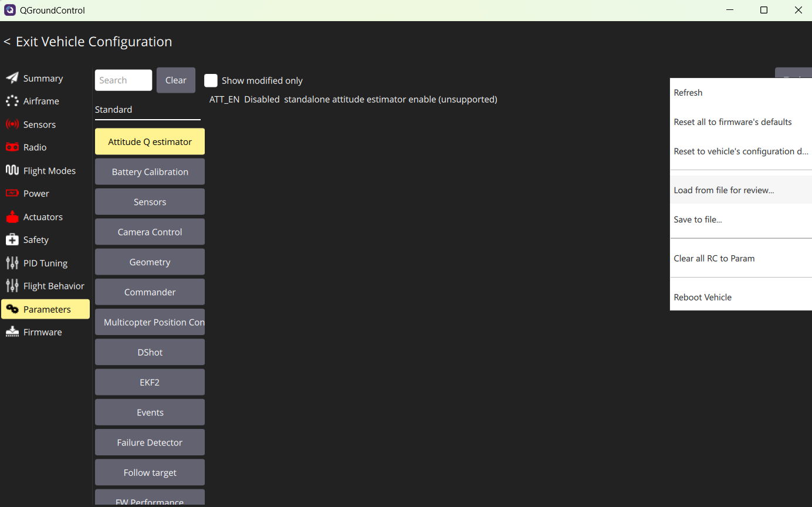Open the EKF2 parameter group
The height and width of the screenshot is (507, 812).
[x=150, y=382]
